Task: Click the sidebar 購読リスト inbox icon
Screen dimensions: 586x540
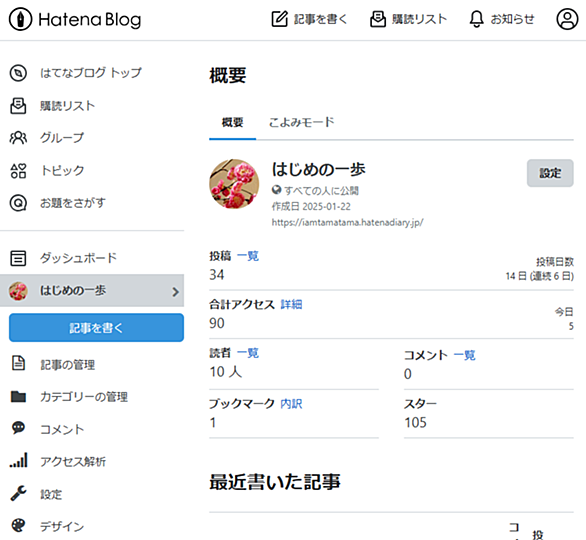Action: click(x=18, y=106)
